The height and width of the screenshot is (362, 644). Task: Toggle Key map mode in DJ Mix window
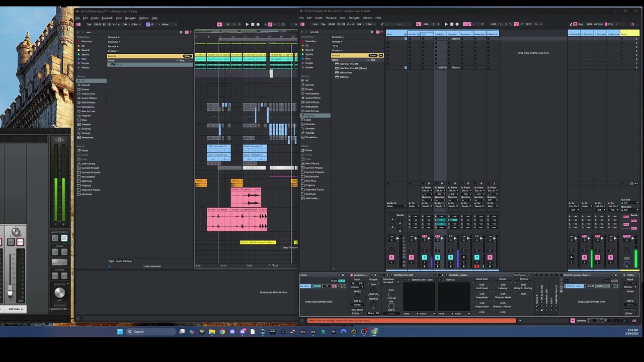[x=580, y=24]
